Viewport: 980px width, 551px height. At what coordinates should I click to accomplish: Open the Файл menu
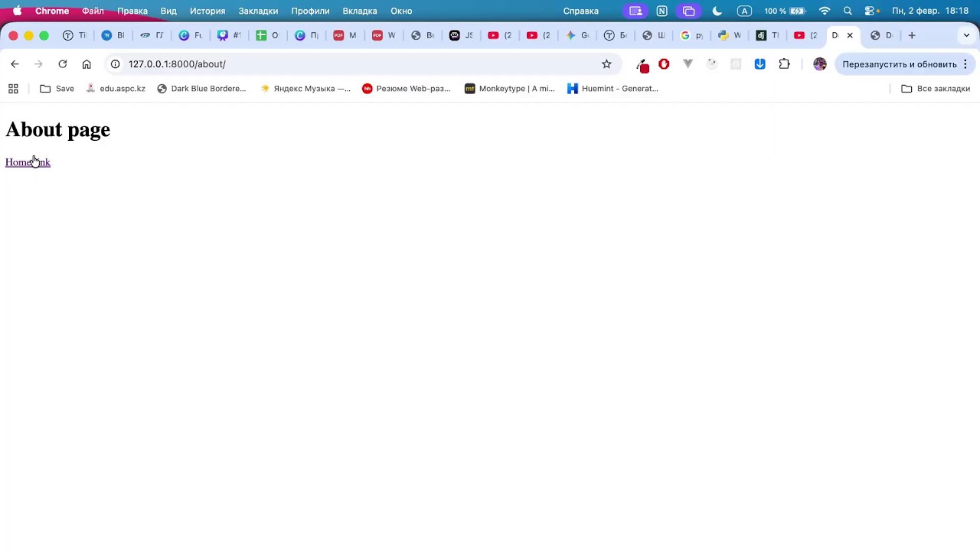click(x=93, y=11)
